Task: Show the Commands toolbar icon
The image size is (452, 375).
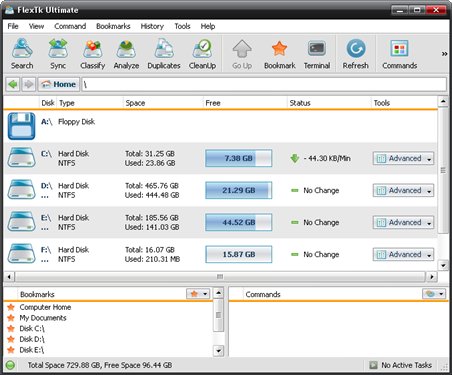Action: [x=399, y=54]
